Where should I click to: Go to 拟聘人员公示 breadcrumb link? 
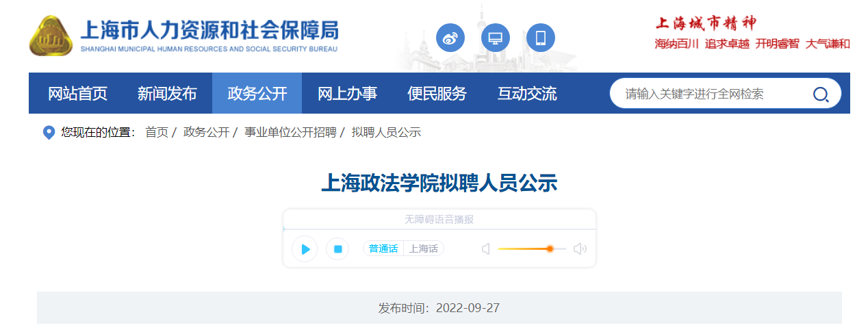386,133
